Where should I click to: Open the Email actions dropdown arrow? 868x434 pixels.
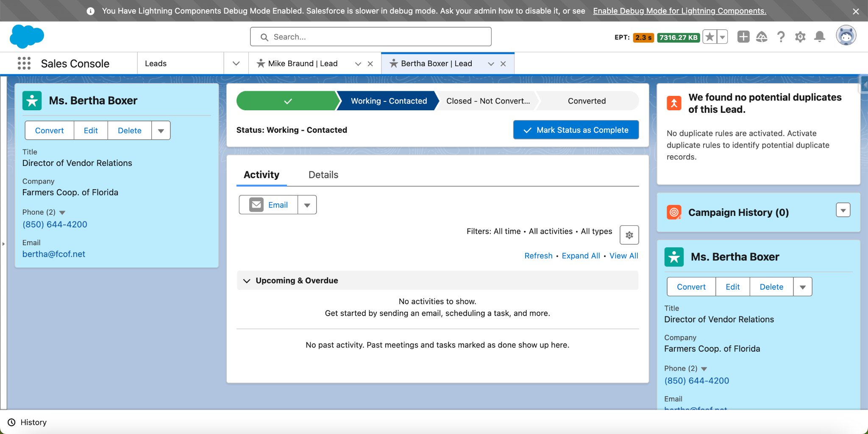click(x=307, y=205)
